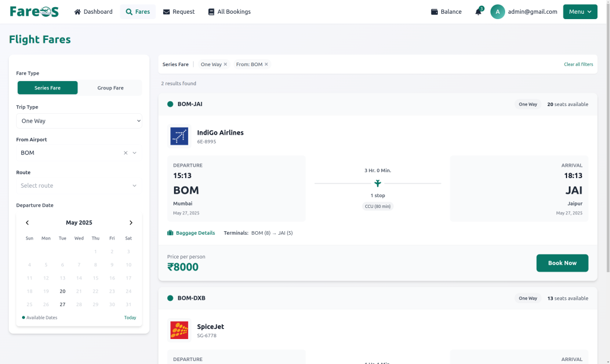Book the BOM-JAI IndiGo flight
This screenshot has height=364, width=610.
562,263
